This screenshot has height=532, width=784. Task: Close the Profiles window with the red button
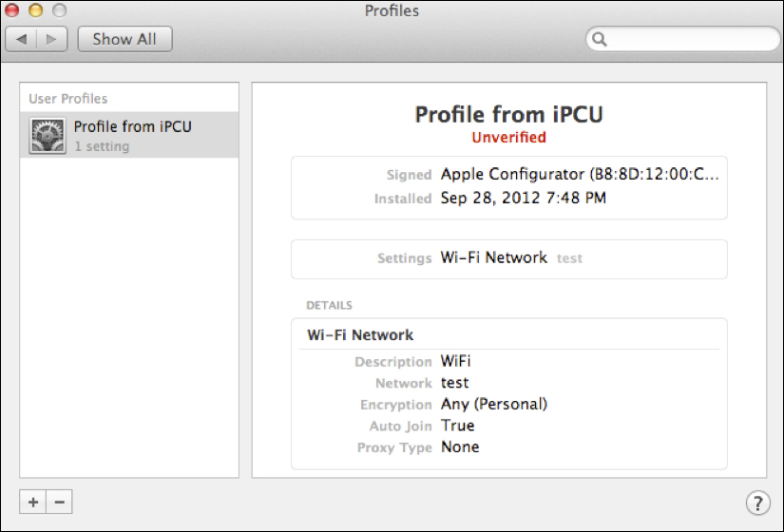[x=11, y=10]
